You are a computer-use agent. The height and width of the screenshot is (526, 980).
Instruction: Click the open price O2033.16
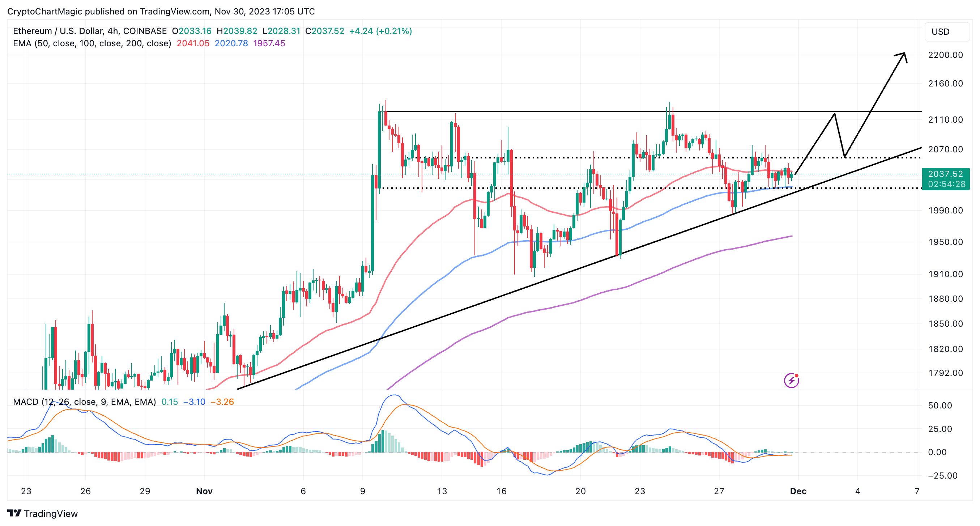pos(192,31)
